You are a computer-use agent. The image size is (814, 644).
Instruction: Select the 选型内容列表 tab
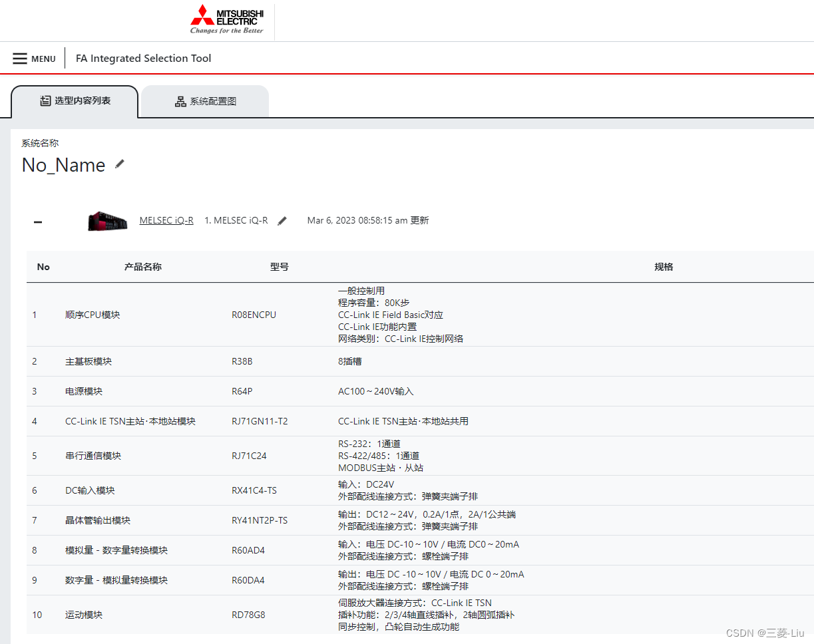tap(75, 101)
